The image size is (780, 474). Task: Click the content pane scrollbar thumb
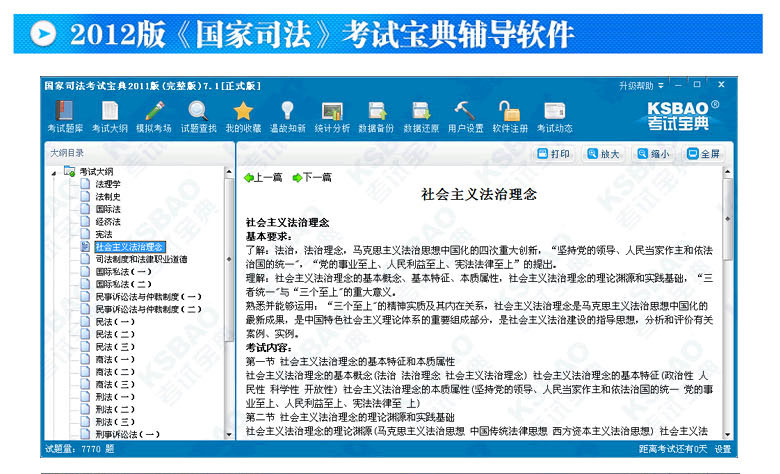(x=727, y=218)
